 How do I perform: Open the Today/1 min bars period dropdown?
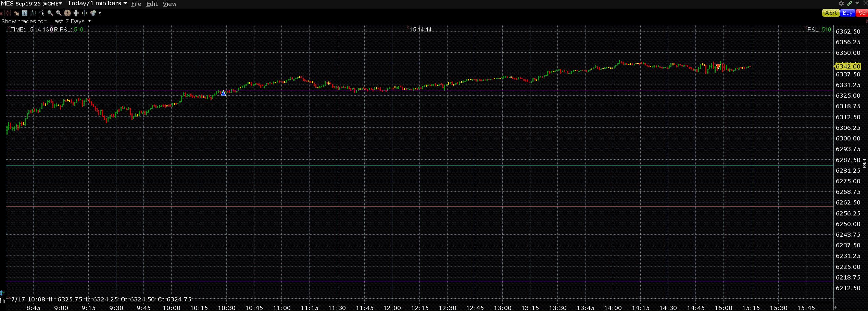tap(97, 3)
